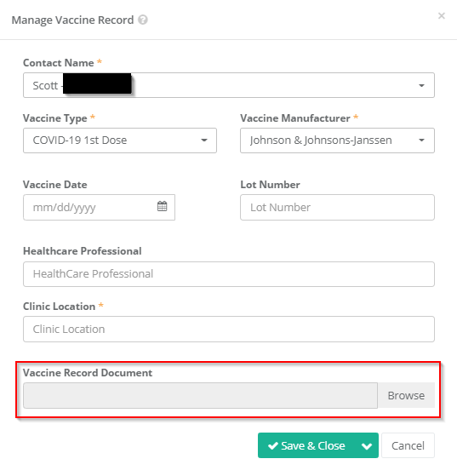The width and height of the screenshot is (457, 476).
Task: Open the Vaccine Type dropdown
Action: pyautogui.click(x=120, y=141)
